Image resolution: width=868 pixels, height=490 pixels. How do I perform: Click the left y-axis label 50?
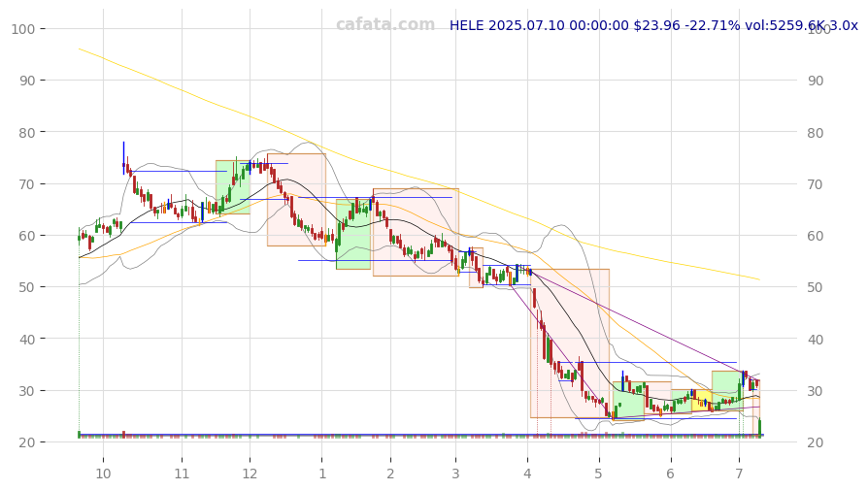pyautogui.click(x=26, y=287)
